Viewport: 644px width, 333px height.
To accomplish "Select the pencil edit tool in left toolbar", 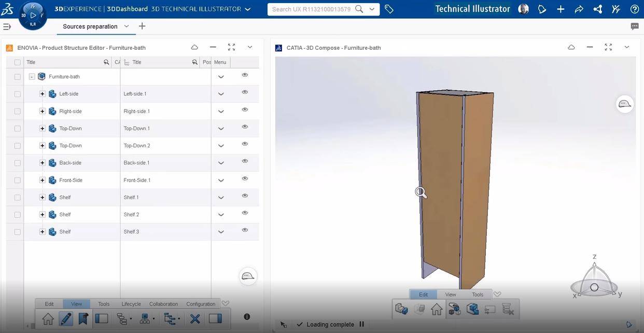I will (65, 318).
